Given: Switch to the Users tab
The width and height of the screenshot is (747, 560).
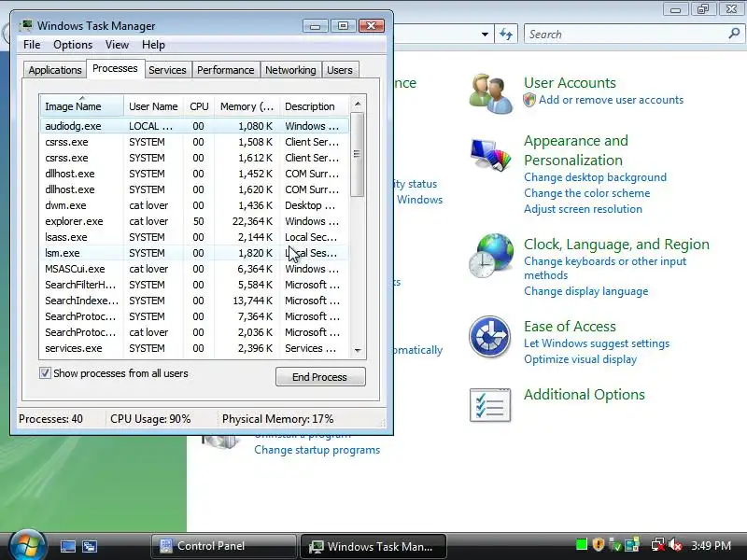Looking at the screenshot, I should click(340, 70).
